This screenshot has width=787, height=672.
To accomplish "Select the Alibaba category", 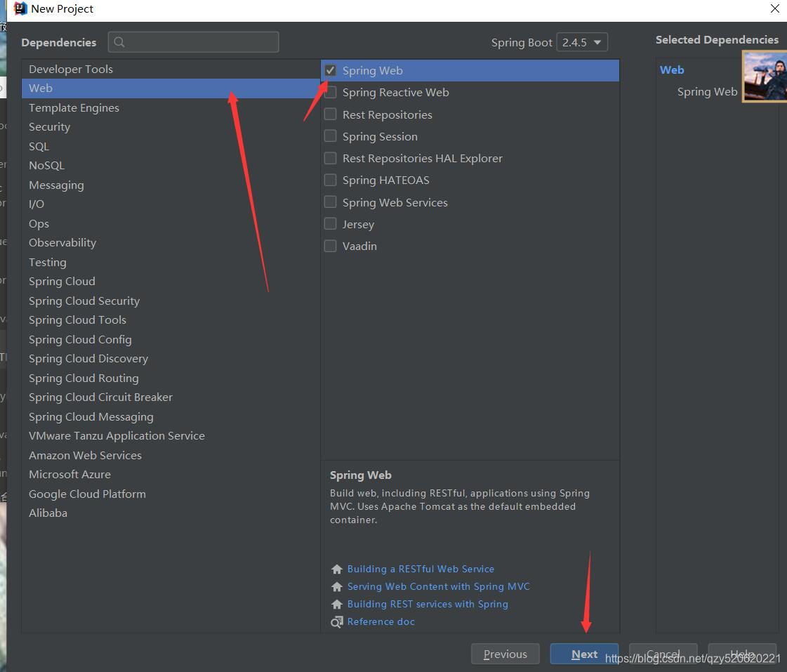I will (x=171, y=513).
